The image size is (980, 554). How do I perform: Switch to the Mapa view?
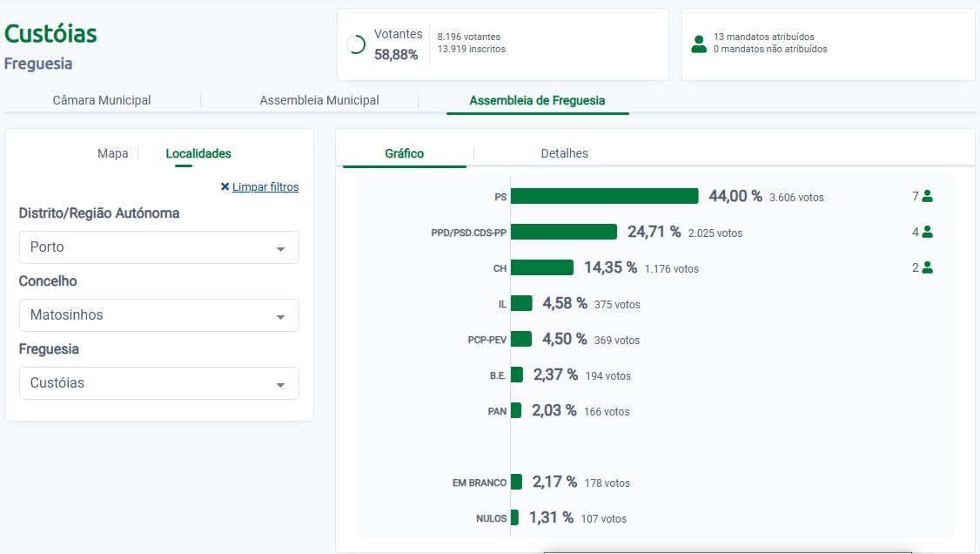click(112, 153)
